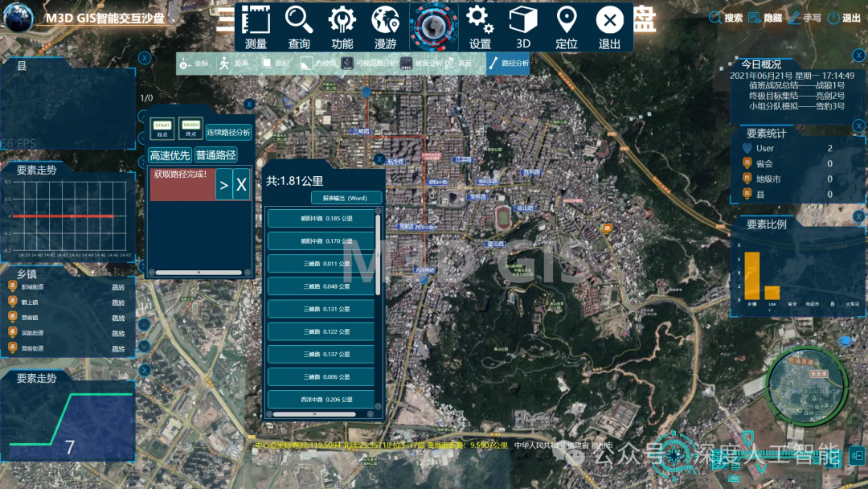Select route segment 朝阳中路 0.185 公里

[x=321, y=219]
